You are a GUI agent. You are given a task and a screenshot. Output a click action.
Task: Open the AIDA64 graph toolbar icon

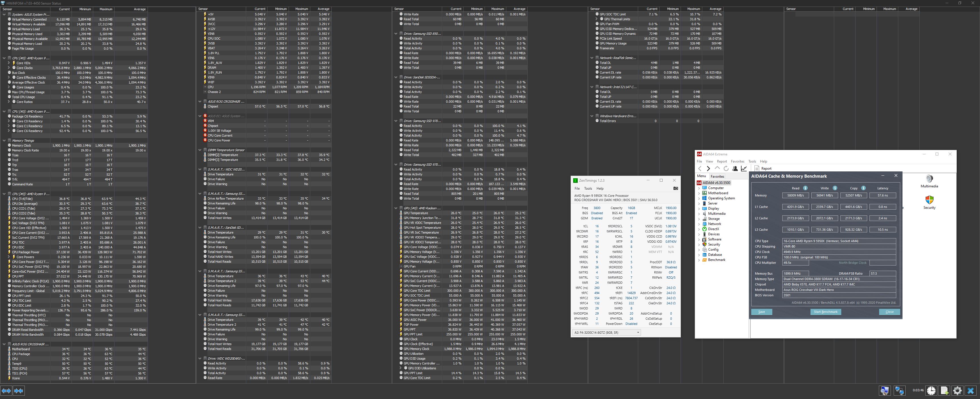tap(744, 168)
